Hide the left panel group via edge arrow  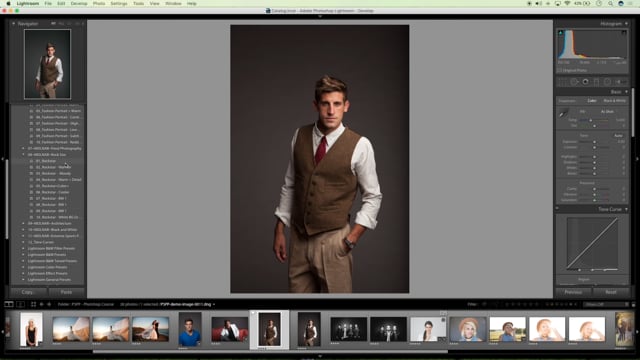click(x=2, y=159)
